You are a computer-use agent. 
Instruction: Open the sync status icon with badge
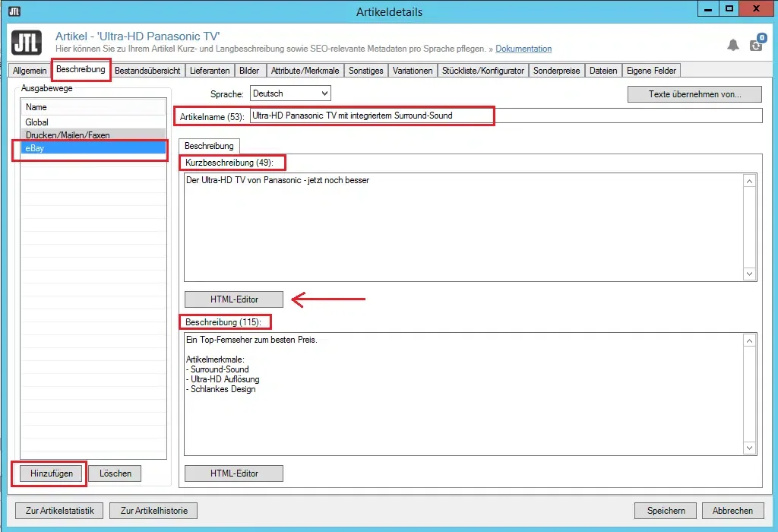pos(757,43)
